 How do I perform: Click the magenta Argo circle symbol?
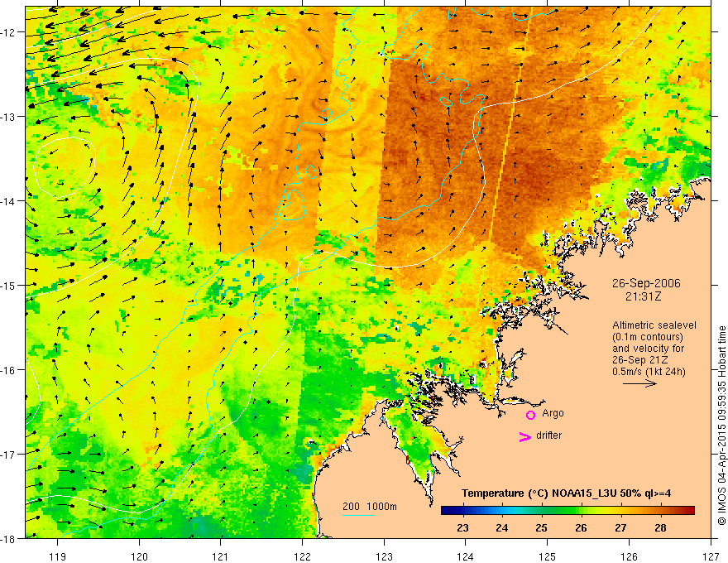pyautogui.click(x=530, y=415)
